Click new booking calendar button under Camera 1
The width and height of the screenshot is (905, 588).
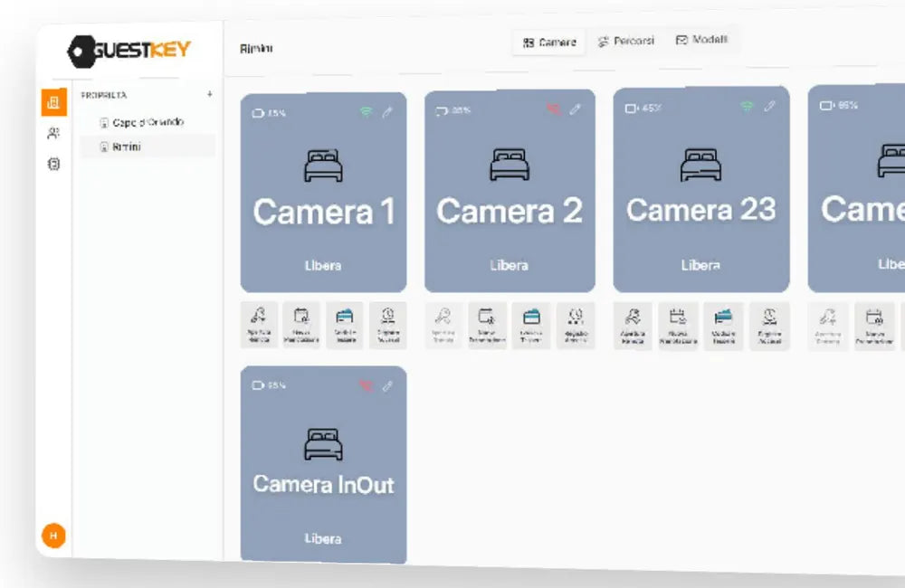point(301,325)
